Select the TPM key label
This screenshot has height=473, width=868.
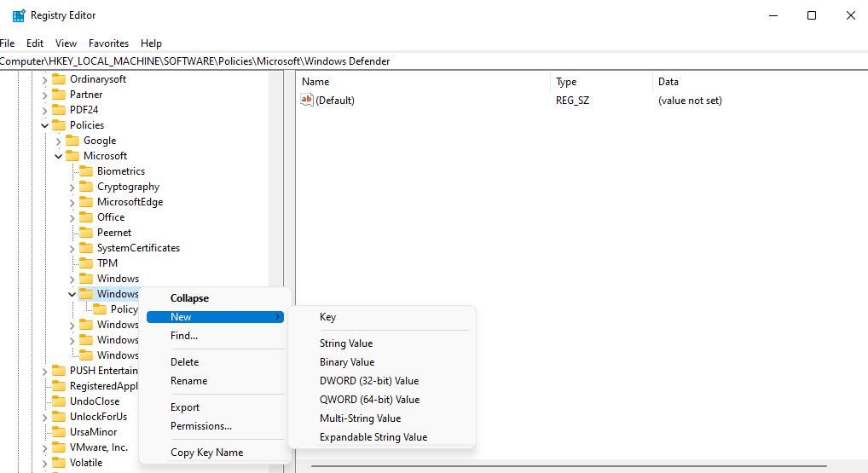pyautogui.click(x=107, y=263)
